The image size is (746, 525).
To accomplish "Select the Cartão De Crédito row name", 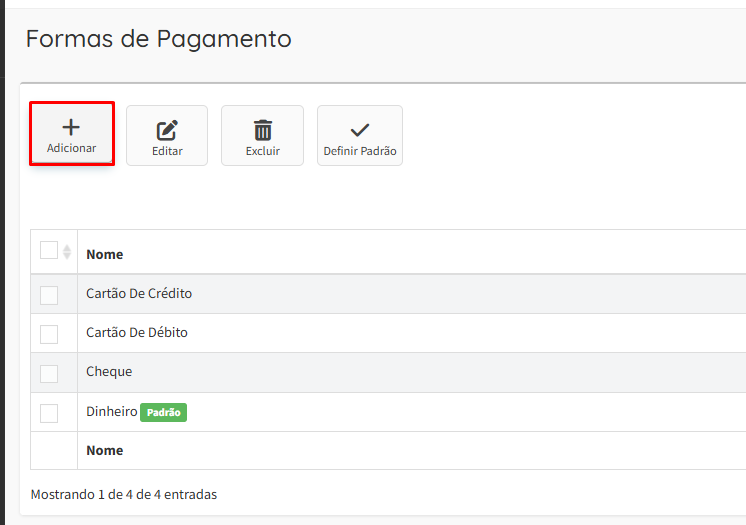I will (x=139, y=294).
